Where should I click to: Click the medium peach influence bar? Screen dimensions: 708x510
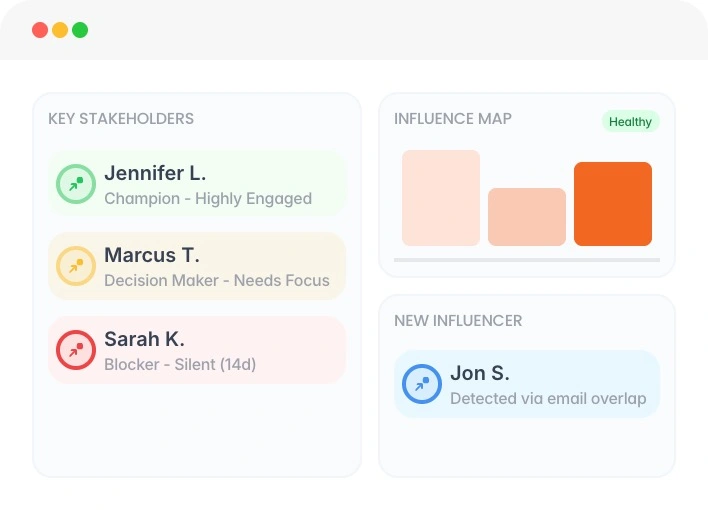point(527,217)
